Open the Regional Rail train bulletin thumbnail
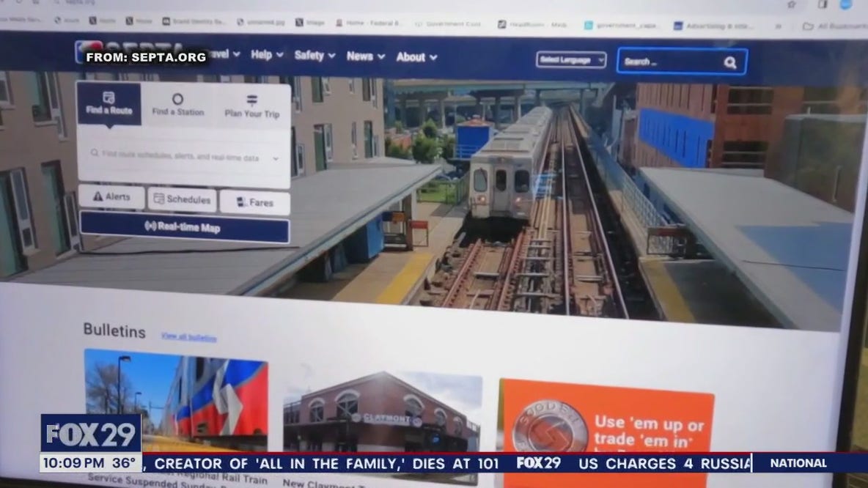This screenshot has height=488, width=868. click(176, 401)
